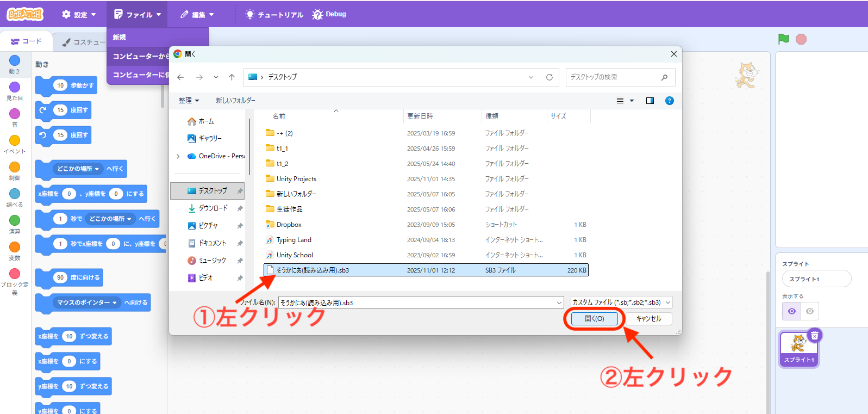Click 新しいフォルダー in dialog toolbar
868x414 pixels.
pyautogui.click(x=235, y=101)
